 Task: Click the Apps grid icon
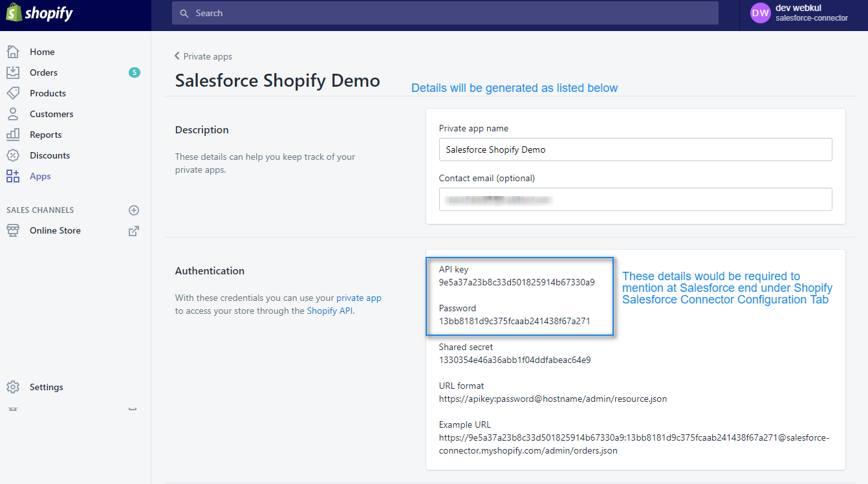(x=13, y=176)
